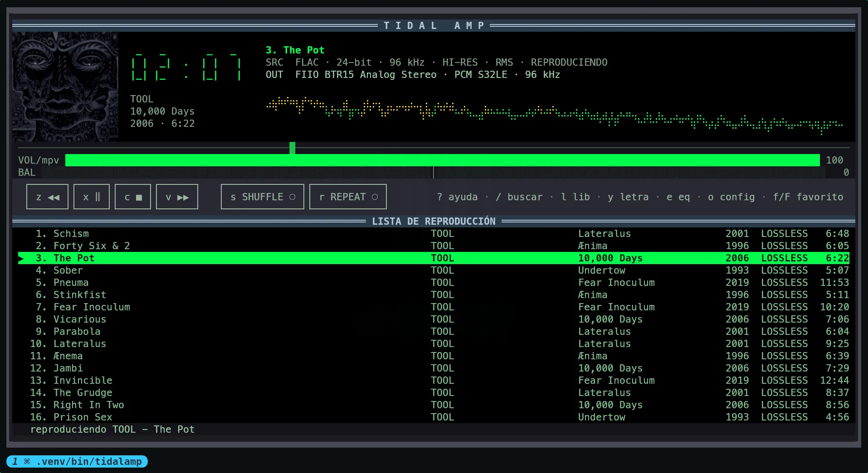868x473 pixels.
Task: Stop playback with the c button
Action: (133, 197)
